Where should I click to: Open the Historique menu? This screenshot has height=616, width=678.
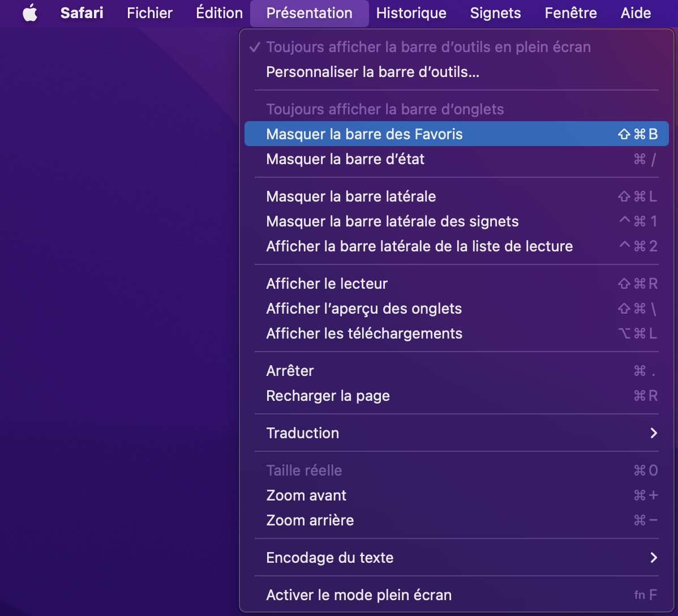(411, 13)
